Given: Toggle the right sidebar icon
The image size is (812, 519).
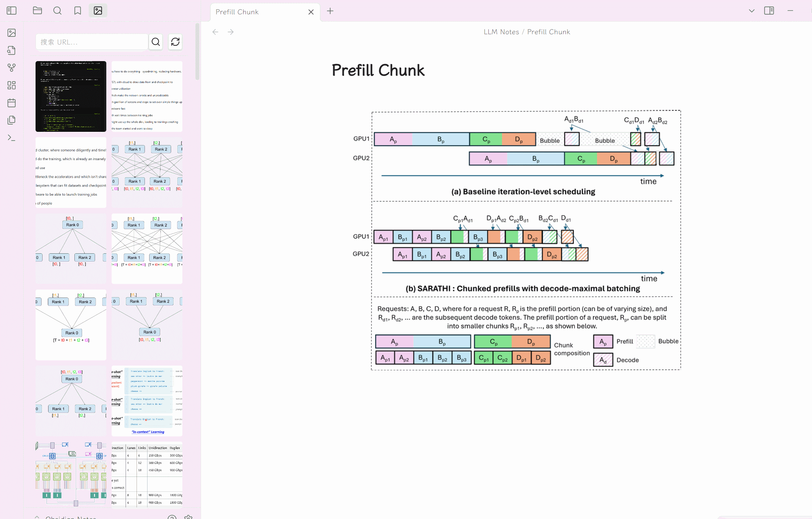Looking at the screenshot, I should coord(769,11).
